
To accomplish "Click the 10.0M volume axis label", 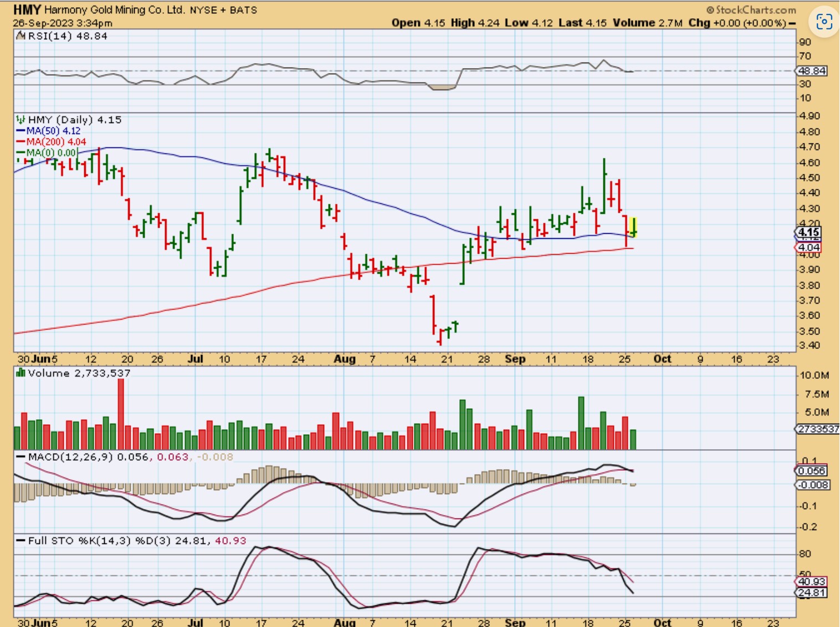I will 814,375.
